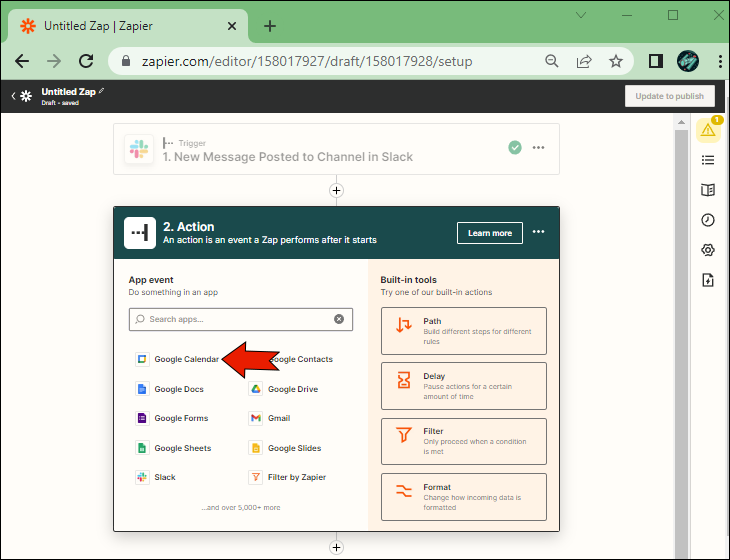Open the help guide book icon
The height and width of the screenshot is (560, 730).
click(x=708, y=190)
